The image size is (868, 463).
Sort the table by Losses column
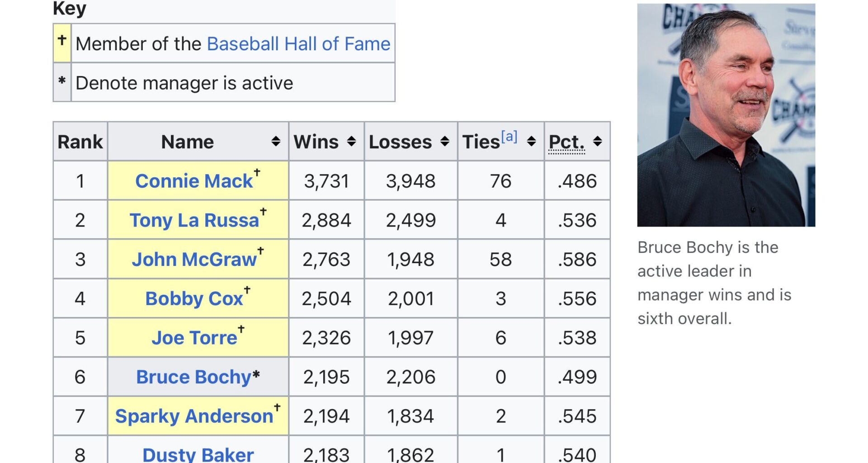[444, 142]
